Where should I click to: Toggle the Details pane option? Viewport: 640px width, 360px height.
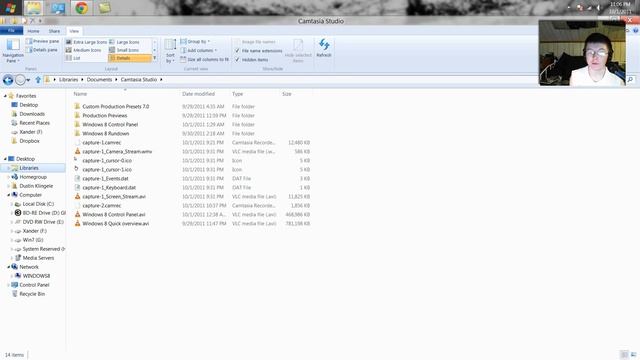[x=42, y=50]
